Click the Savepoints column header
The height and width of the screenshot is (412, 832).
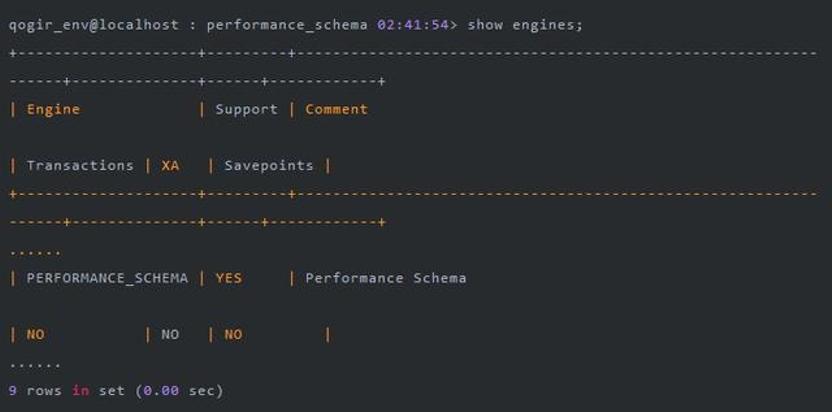(x=268, y=165)
